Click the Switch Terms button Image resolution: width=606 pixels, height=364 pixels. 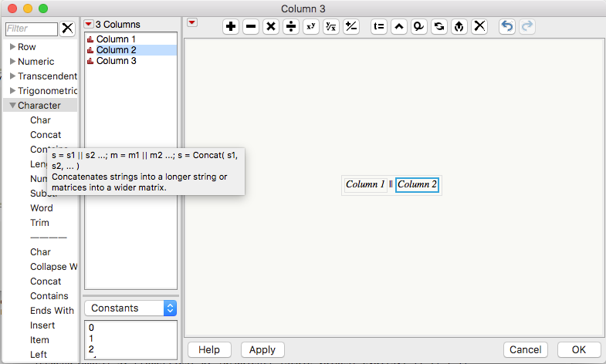[x=439, y=27]
